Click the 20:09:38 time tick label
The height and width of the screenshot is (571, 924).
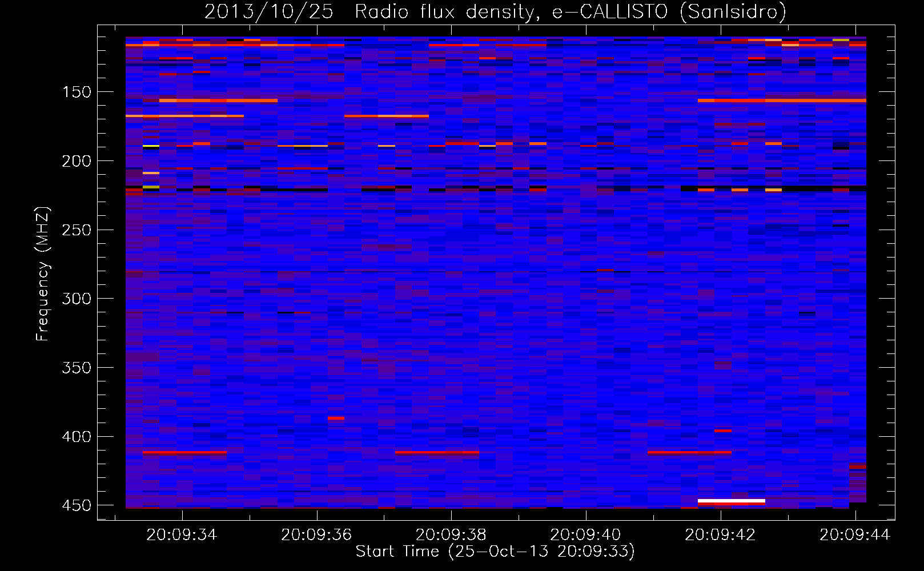click(451, 535)
